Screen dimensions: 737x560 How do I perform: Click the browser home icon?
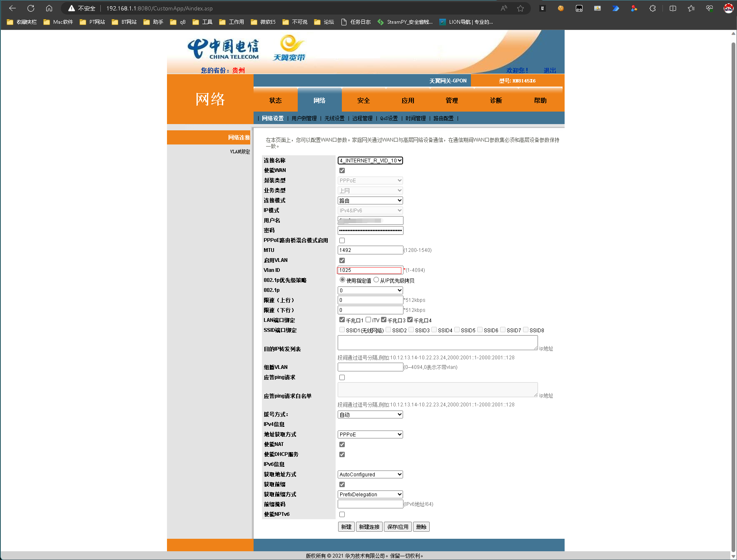coord(49,8)
